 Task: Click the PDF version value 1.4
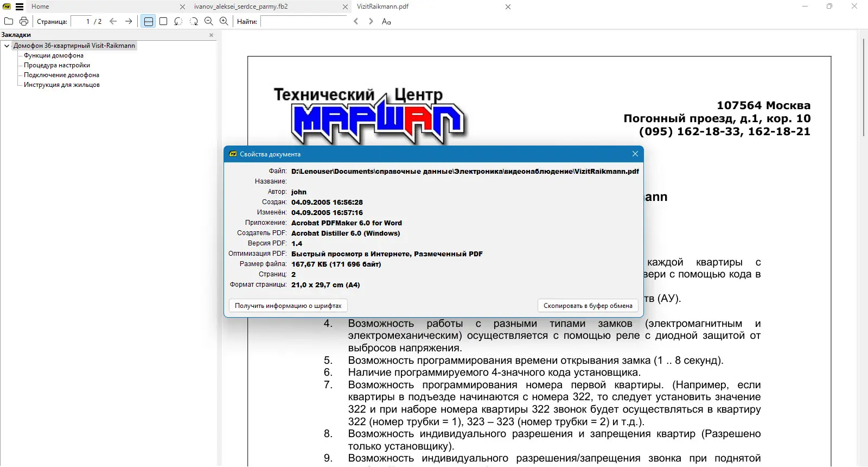297,243
